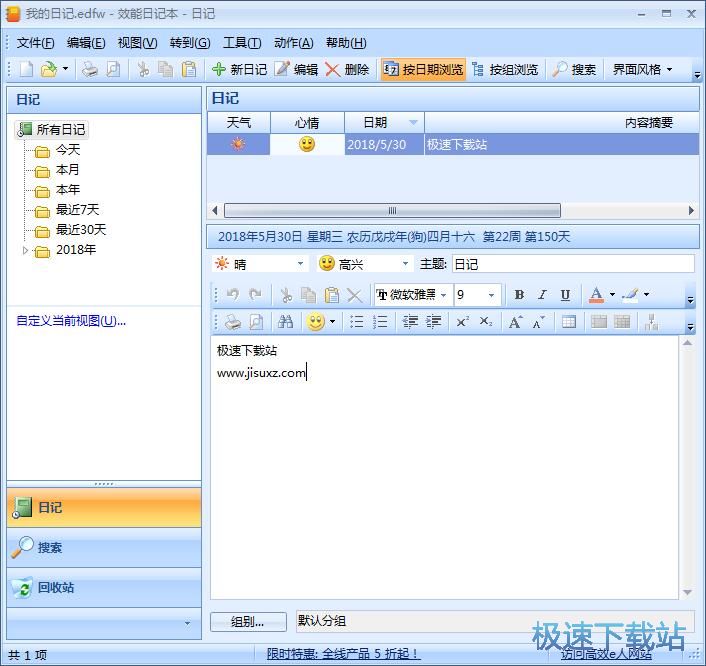Click the grow font size icon

515,322
